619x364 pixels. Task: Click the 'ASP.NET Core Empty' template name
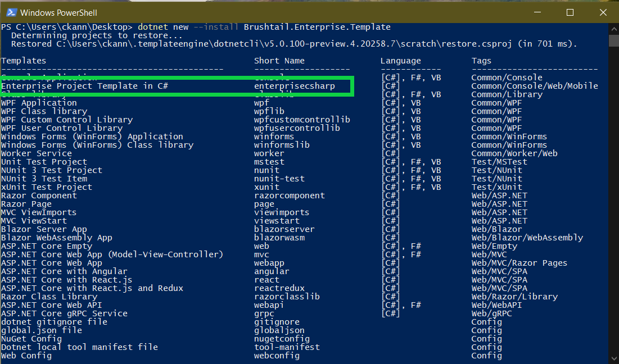(47, 247)
